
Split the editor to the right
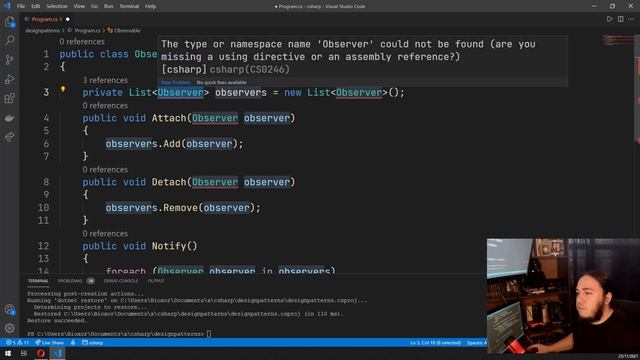click(620, 19)
